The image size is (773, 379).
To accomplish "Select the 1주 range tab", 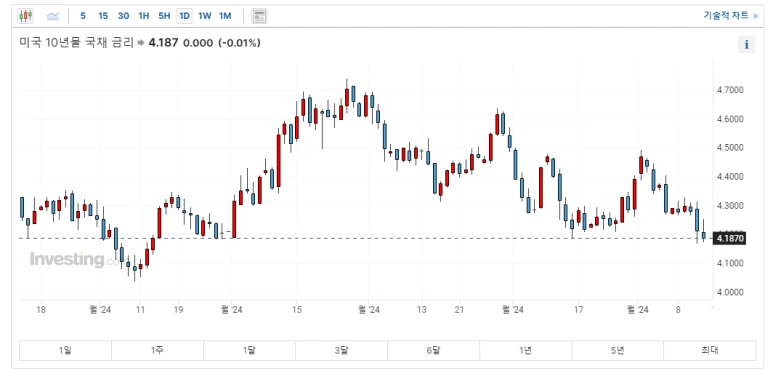I will 157,350.
